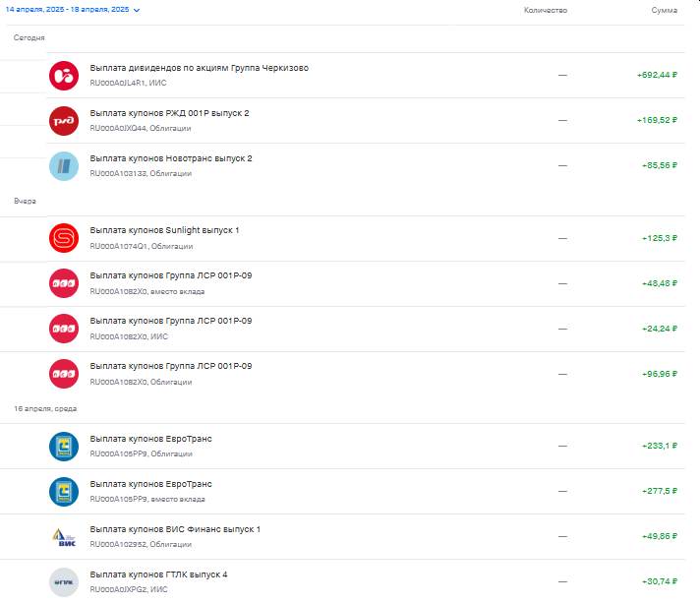The image size is (700, 604).
Task: Open the date range dropdown 14 апреля – 18 апреля
Action: (x=73, y=10)
